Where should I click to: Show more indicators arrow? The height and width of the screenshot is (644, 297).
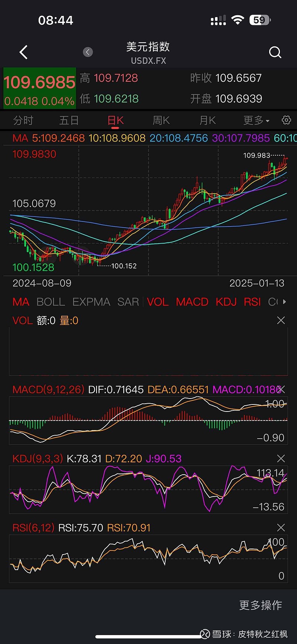tap(284, 302)
